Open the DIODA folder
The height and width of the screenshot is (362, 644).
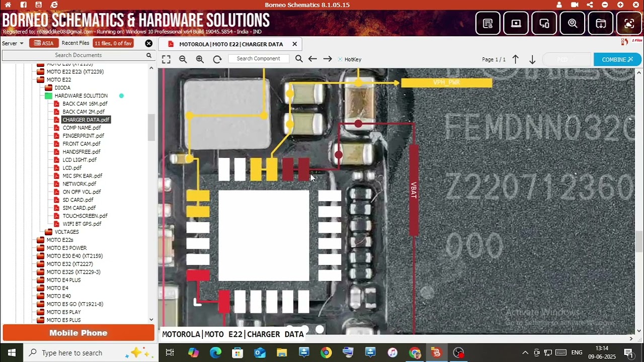tap(62, 88)
